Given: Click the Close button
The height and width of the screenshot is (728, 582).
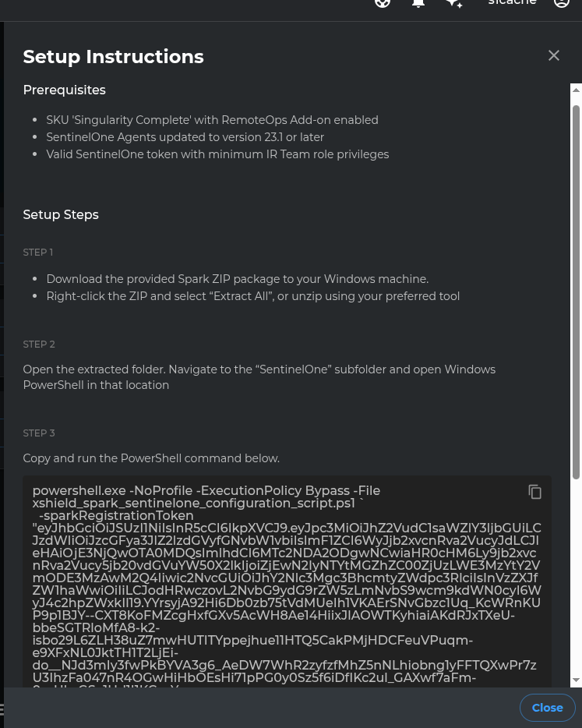Looking at the screenshot, I should coord(547,708).
